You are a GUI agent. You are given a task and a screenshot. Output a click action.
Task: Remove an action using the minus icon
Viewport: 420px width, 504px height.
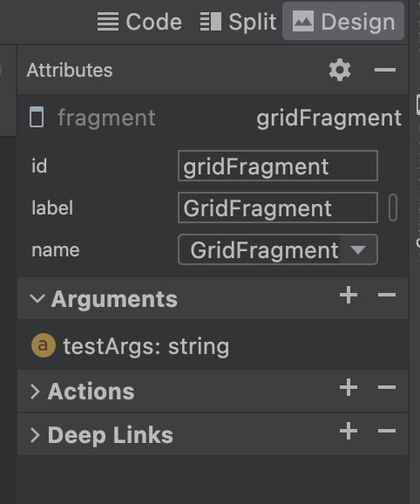[387, 387]
